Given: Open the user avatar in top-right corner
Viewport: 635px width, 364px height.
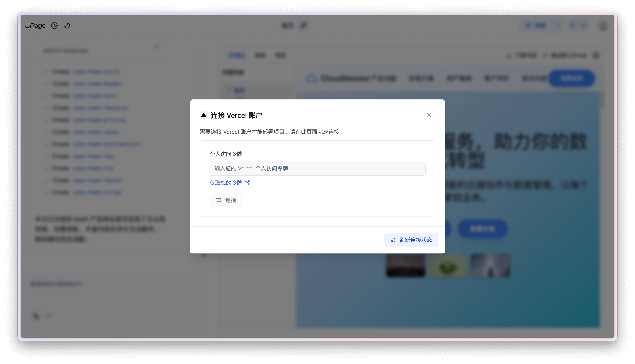Looking at the screenshot, I should 603,26.
